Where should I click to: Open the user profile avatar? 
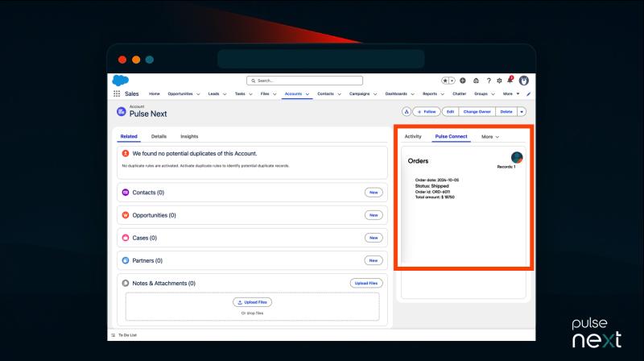[x=524, y=81]
